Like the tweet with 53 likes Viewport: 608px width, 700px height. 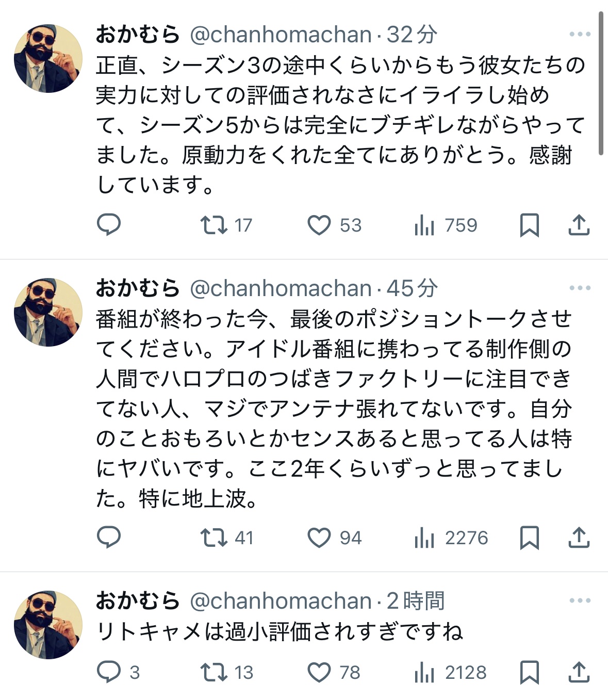tap(319, 225)
